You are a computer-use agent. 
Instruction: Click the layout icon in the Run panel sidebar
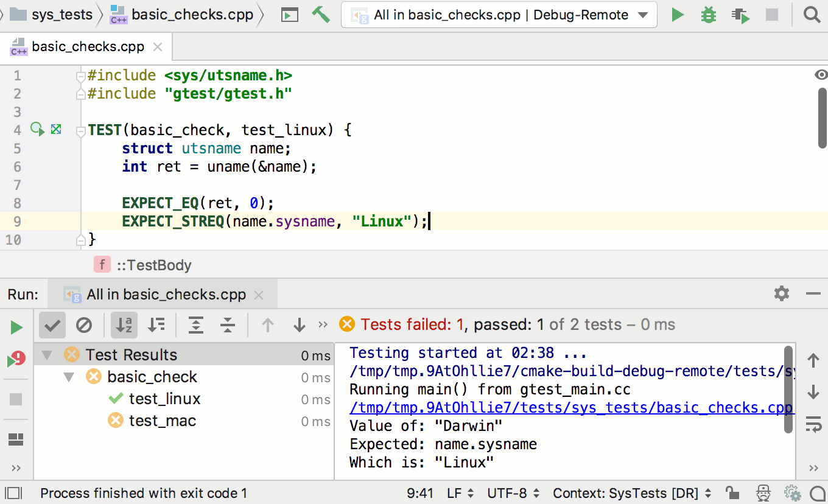click(x=16, y=439)
